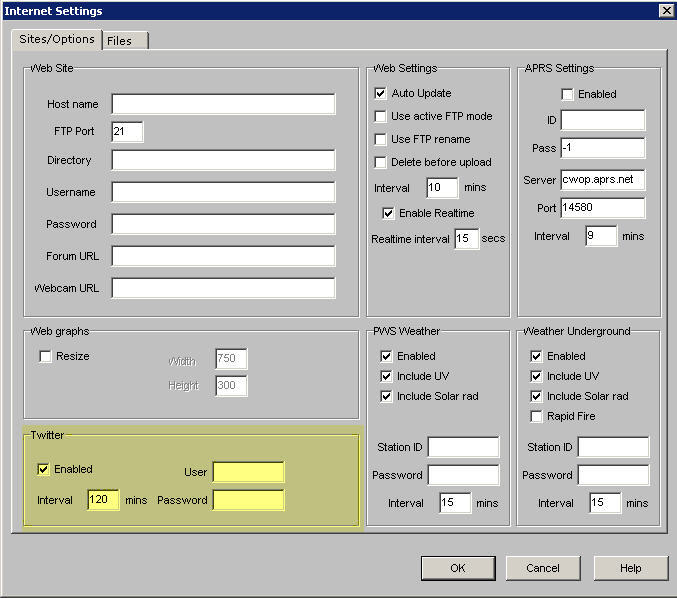Viewport: 677px width, 598px height.
Task: Tick the Use FTP rename option
Action: (381, 139)
